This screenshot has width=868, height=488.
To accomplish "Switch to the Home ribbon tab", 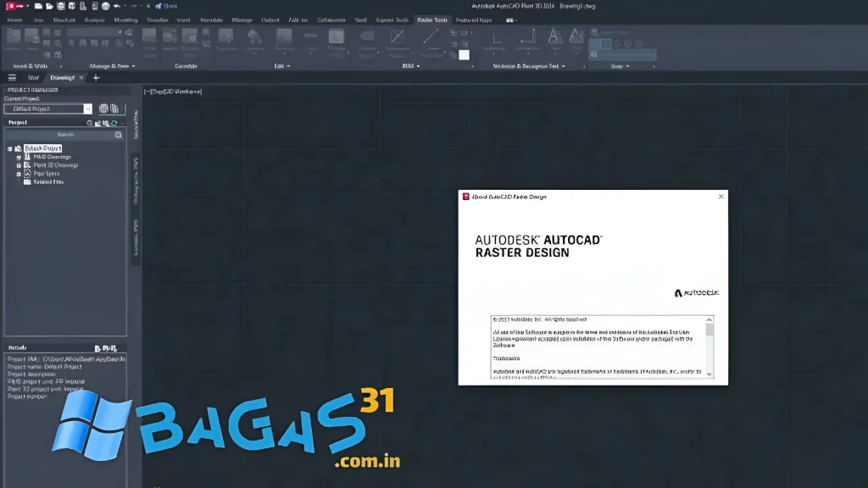I will (15, 20).
